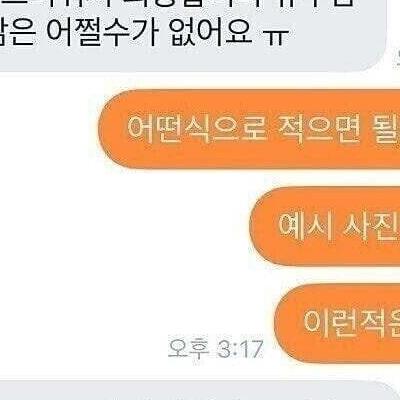Screen dimensions: 400x400
Task: Click the gray message ending 어쩔수가 없어요
Action: (x=193, y=35)
